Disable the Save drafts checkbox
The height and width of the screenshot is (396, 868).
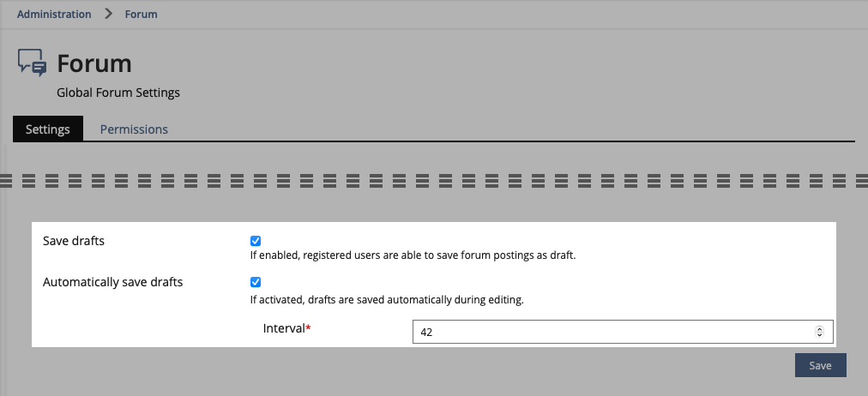pos(256,241)
